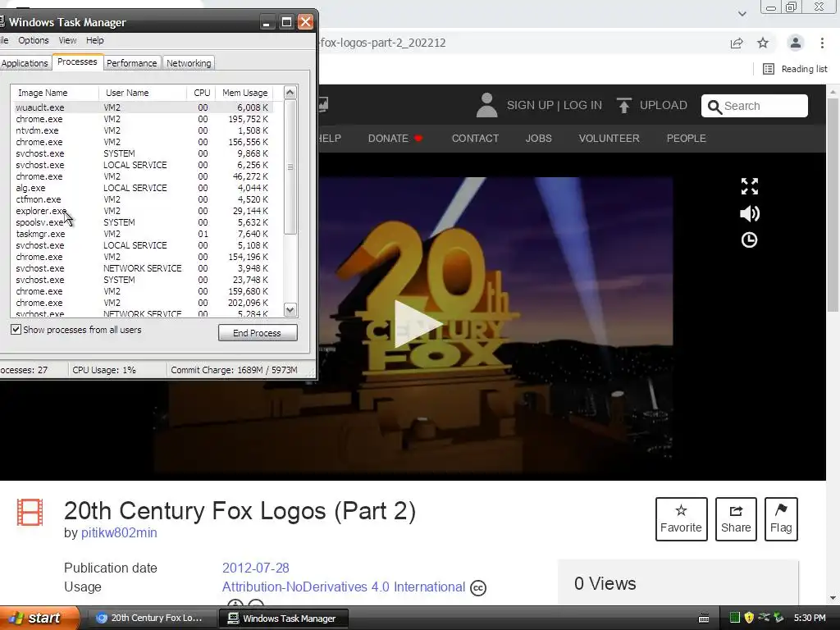Click the keyboard icon in taskbar
Image resolution: width=840 pixels, height=630 pixels.
[704, 619]
